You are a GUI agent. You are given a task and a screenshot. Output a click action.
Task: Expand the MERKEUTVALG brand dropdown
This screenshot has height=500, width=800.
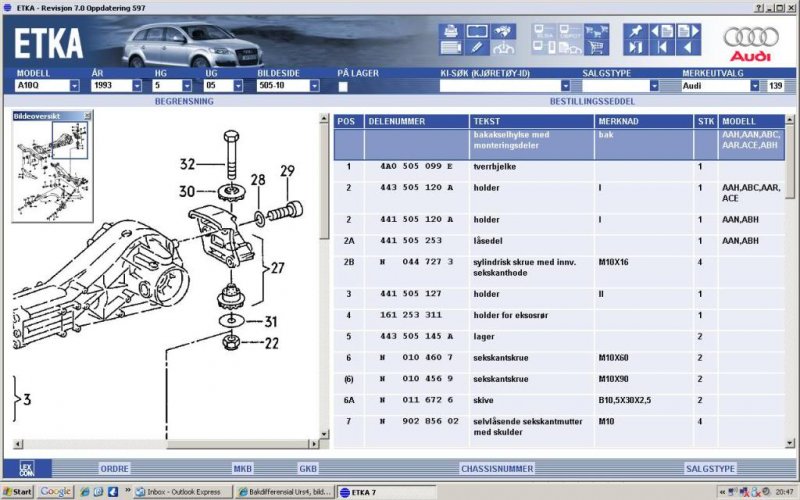tap(756, 86)
